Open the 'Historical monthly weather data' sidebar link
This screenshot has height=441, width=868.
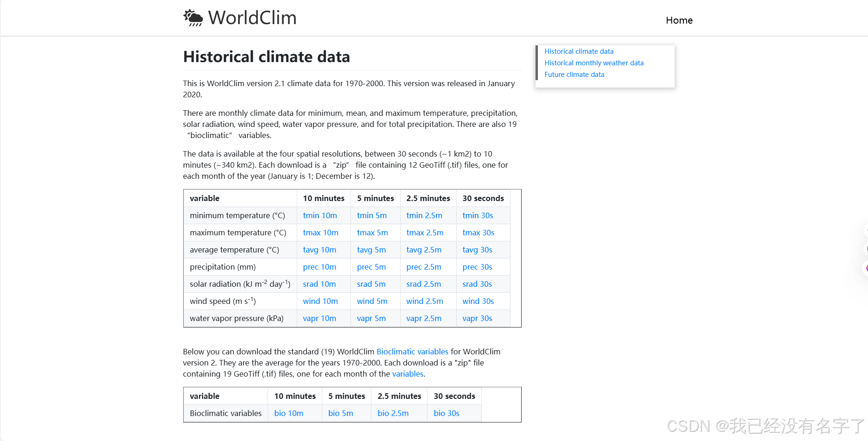(x=594, y=63)
